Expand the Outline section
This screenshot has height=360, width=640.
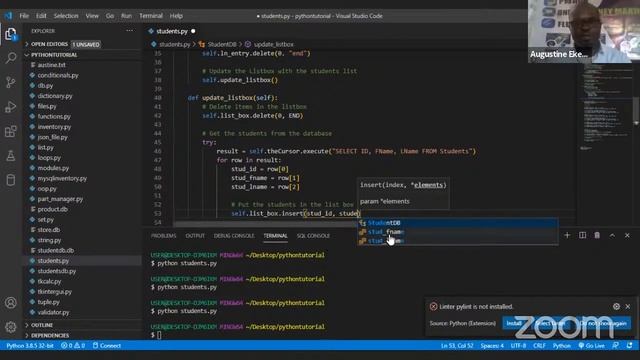pyautogui.click(x=42, y=325)
